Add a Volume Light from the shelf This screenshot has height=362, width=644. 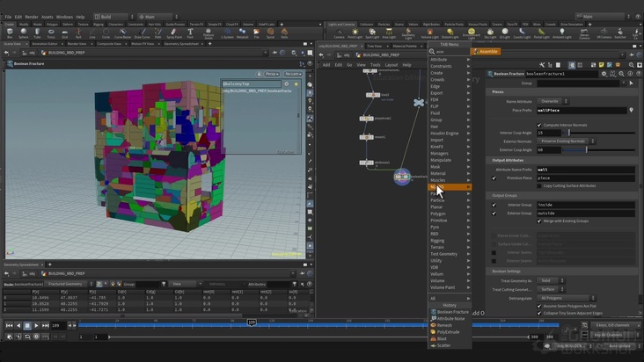429,33
